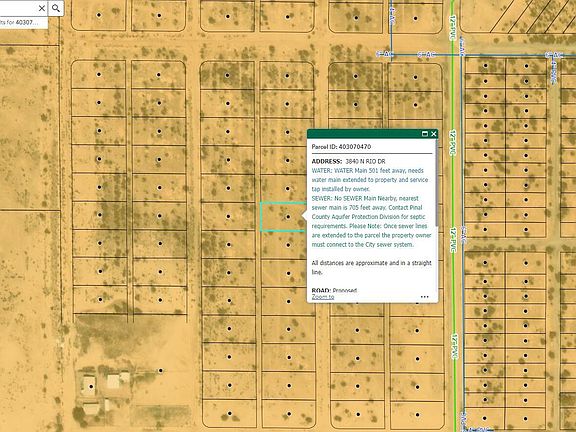Clear the search box with the X
This screenshot has height=432, width=576.
tap(42, 8)
